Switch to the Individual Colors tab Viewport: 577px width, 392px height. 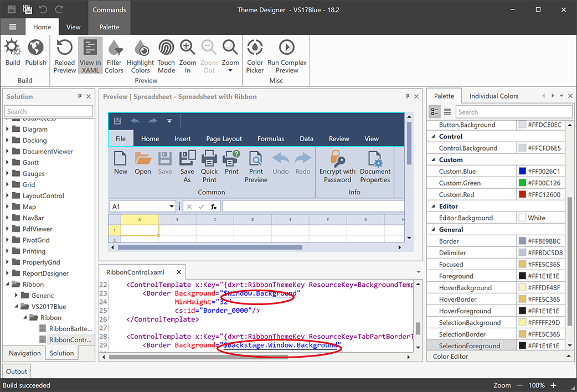(494, 95)
